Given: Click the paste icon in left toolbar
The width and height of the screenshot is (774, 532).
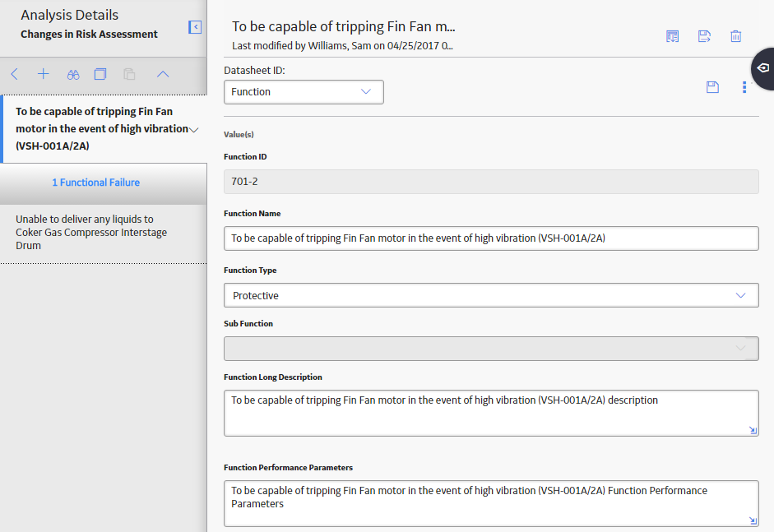Looking at the screenshot, I should pyautogui.click(x=129, y=75).
